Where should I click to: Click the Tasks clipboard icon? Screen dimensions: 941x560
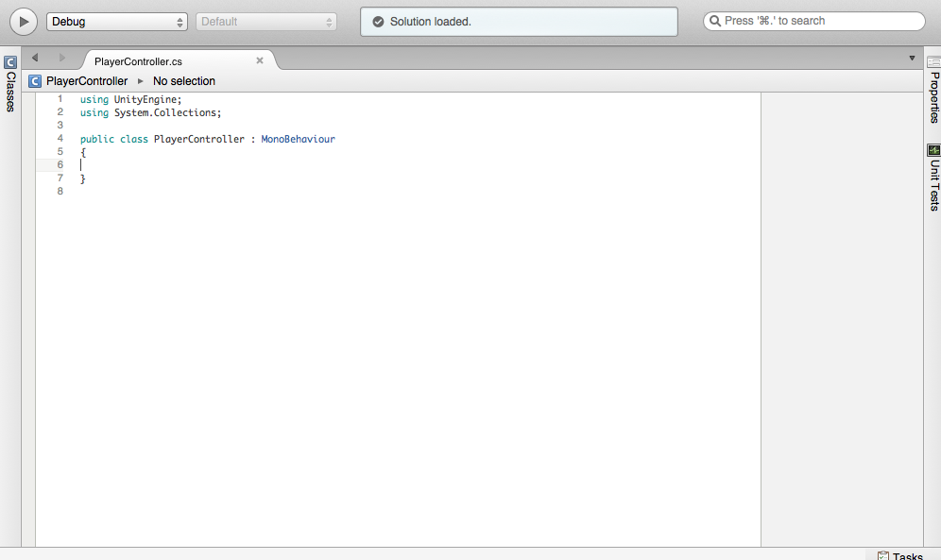882,556
